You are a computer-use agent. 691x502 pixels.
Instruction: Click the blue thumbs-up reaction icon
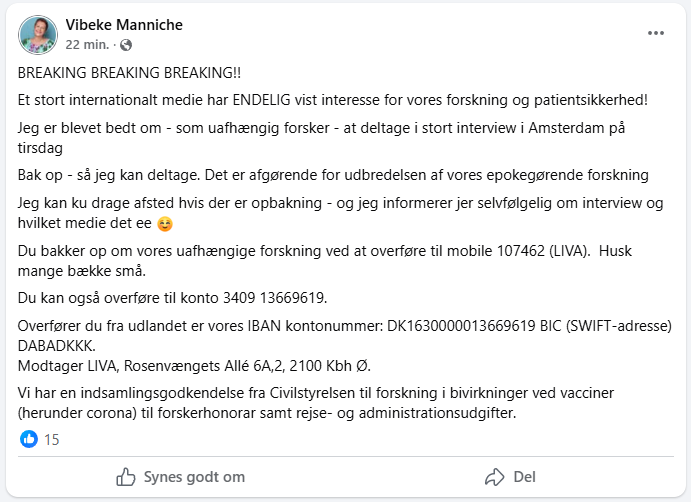click(29, 439)
